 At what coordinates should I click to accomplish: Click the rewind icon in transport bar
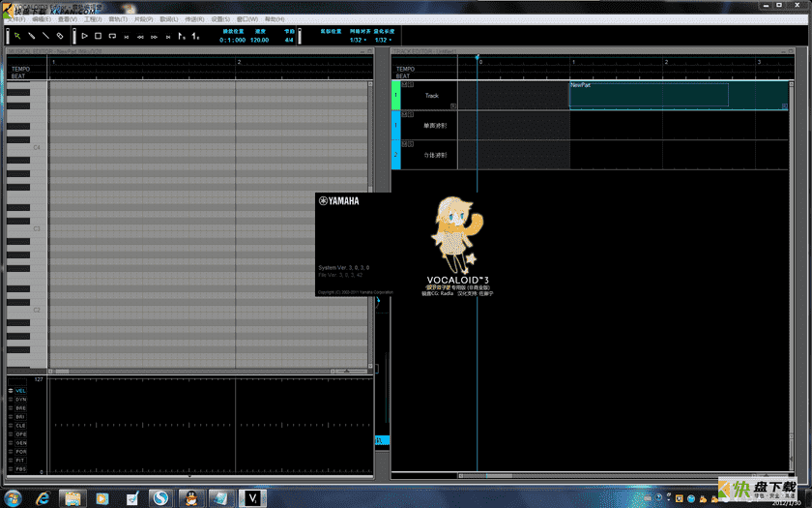(x=140, y=37)
